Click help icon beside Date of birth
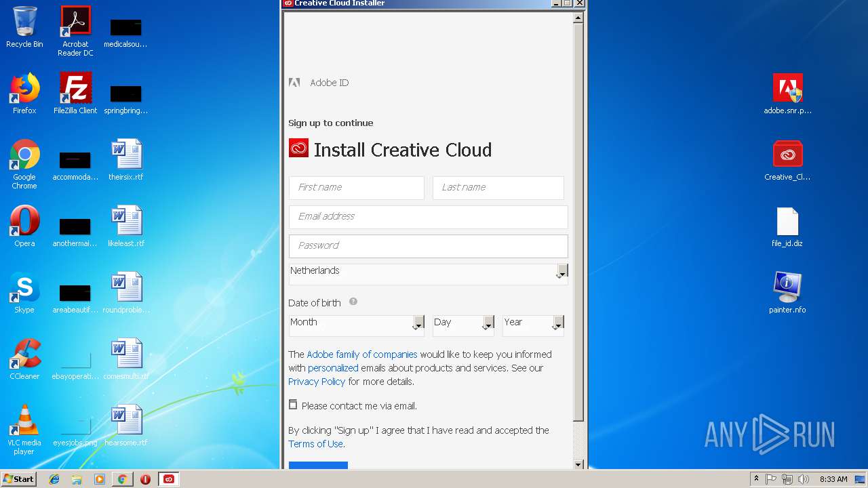 353,302
